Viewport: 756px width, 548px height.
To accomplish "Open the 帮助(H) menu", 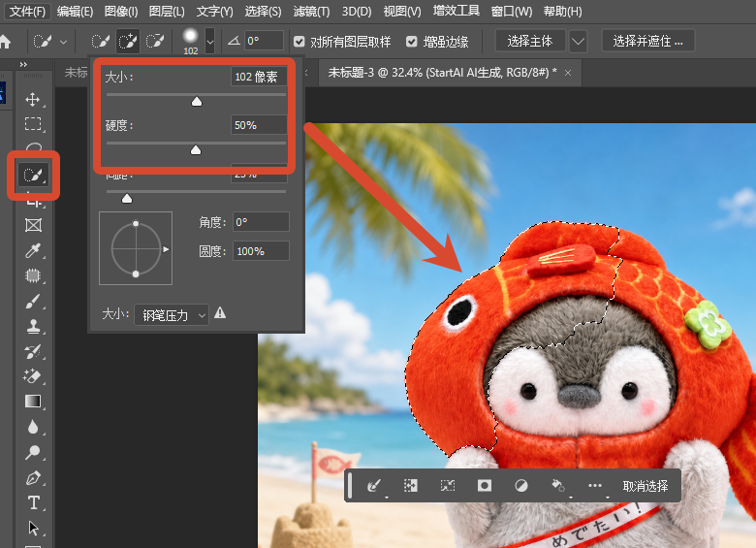I will [563, 11].
